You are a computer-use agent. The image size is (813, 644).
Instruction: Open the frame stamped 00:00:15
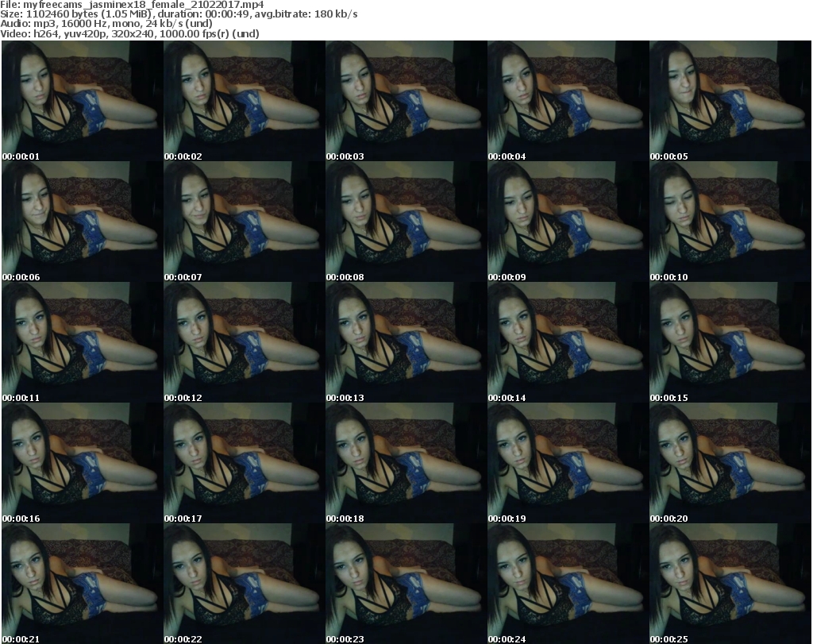click(x=730, y=343)
